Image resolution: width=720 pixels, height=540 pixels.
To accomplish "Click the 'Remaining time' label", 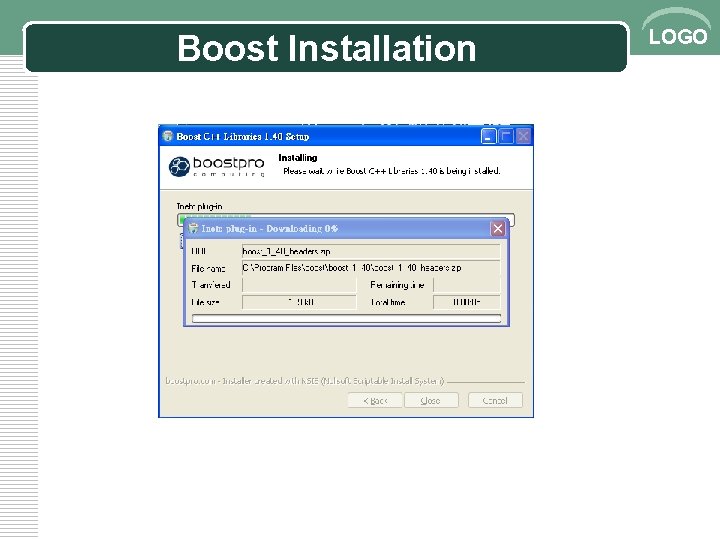I will pos(397,285).
